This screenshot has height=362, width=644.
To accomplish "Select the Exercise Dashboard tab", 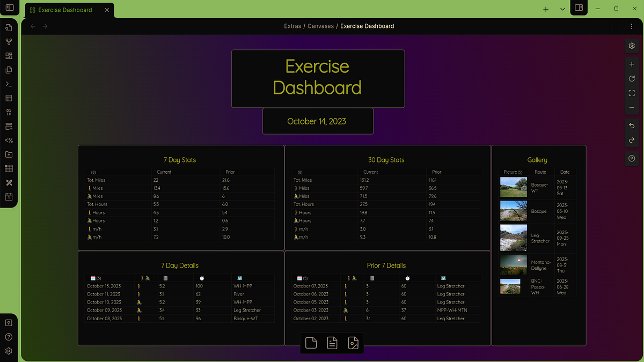I will (64, 9).
